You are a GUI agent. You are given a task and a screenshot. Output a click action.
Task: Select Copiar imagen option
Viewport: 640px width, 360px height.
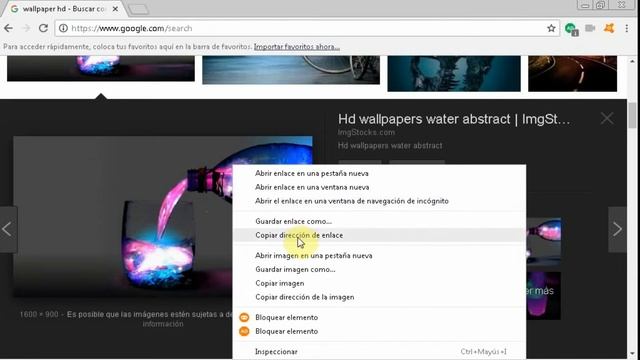pyautogui.click(x=379, y=284)
